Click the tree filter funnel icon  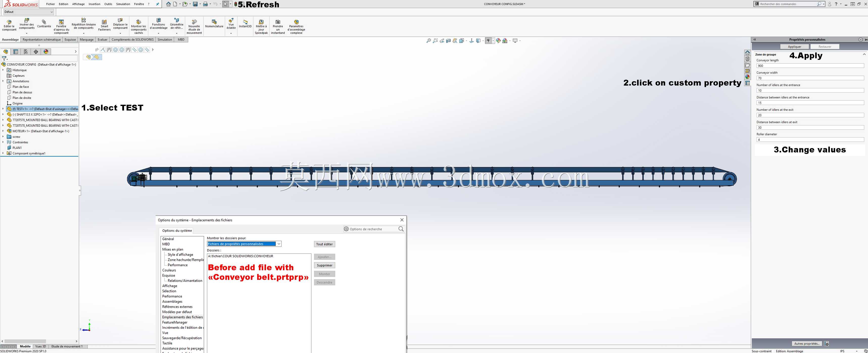click(4, 58)
